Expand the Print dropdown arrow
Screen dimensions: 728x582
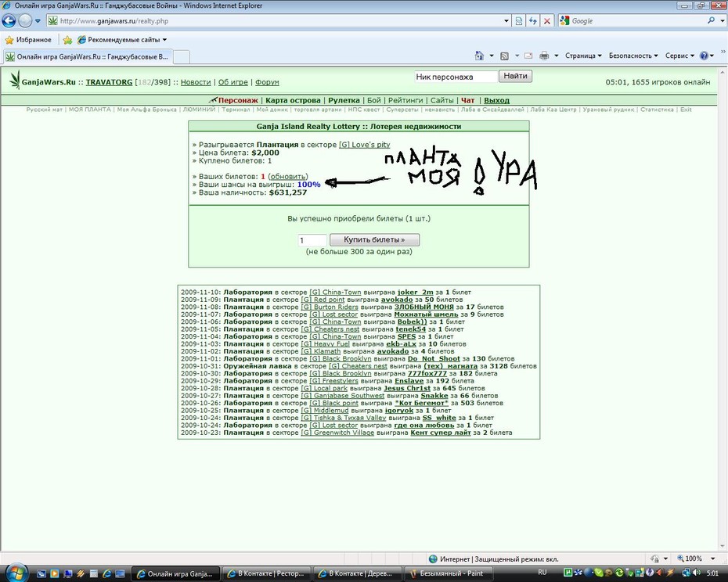click(557, 56)
